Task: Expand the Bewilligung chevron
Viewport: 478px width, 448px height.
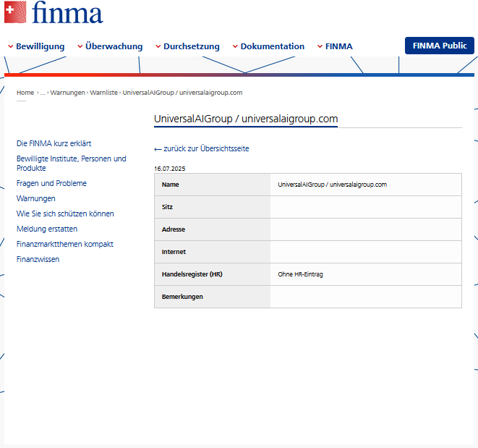Action: 11,46
